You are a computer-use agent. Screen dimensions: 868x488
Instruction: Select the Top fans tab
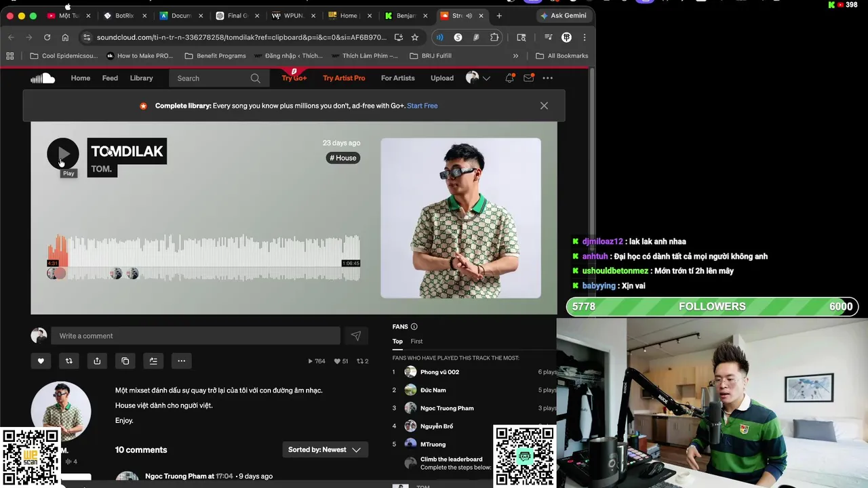[397, 341]
